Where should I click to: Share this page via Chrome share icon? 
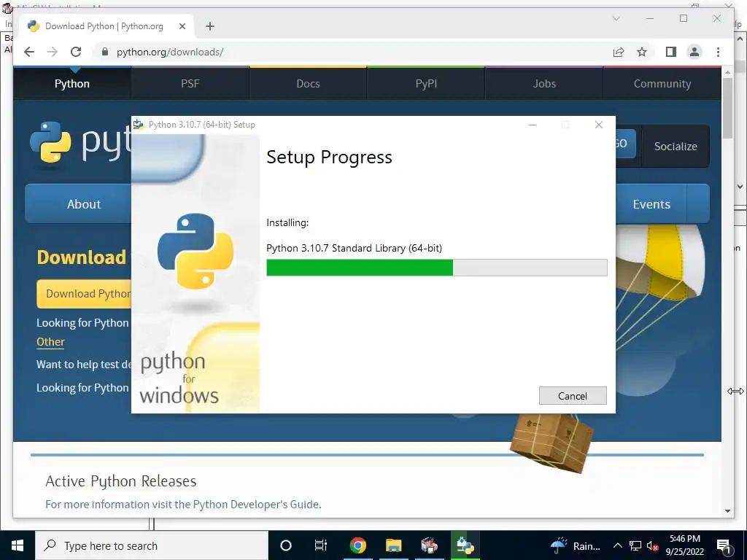point(619,52)
